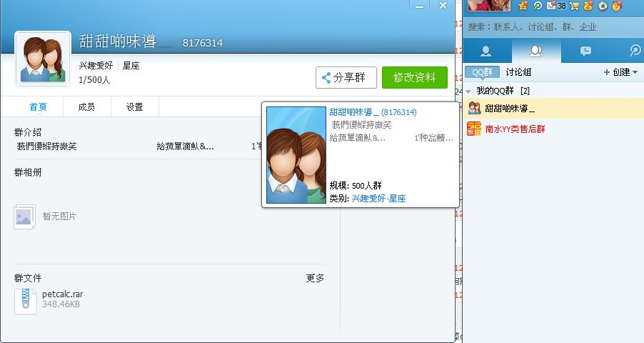Click 更多 to see more group files
The height and width of the screenshot is (343, 644).
pos(315,278)
